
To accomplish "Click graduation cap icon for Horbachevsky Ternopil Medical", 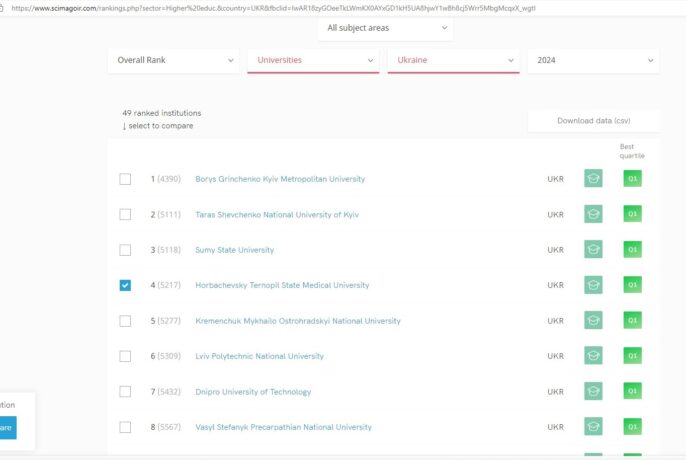I will (x=593, y=285).
